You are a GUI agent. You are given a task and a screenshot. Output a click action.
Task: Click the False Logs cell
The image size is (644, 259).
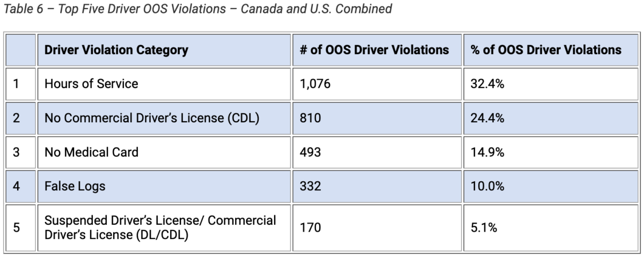75,186
